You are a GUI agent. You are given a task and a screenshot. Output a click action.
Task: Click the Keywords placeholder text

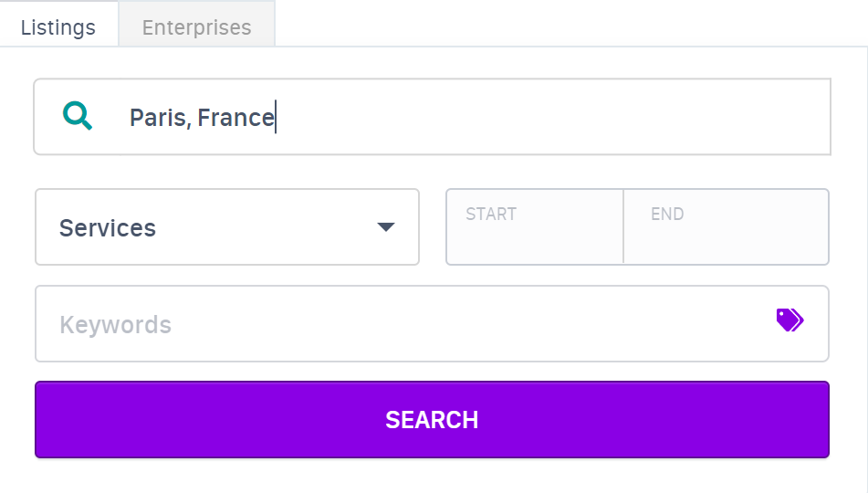(115, 325)
